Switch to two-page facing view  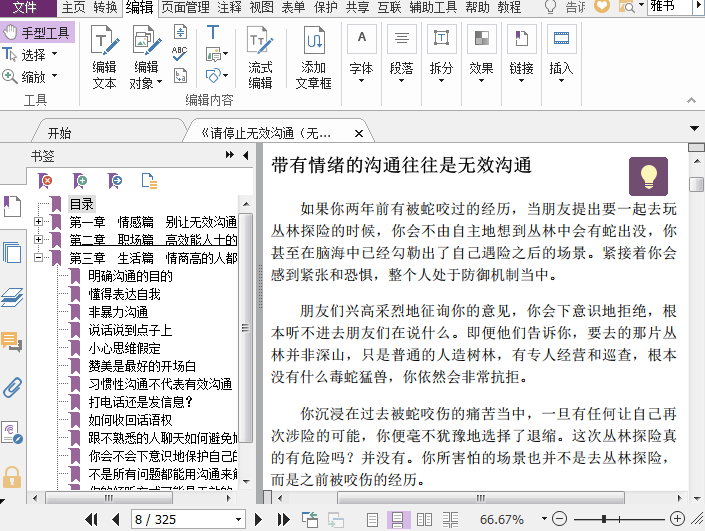(x=424, y=519)
